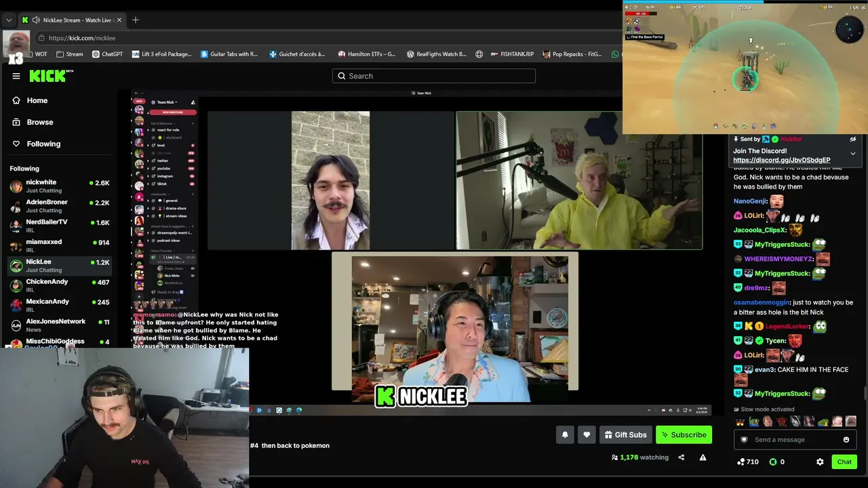This screenshot has width=868, height=488.
Task: Open the Guitar Tabs bookmark
Action: pyautogui.click(x=229, y=54)
